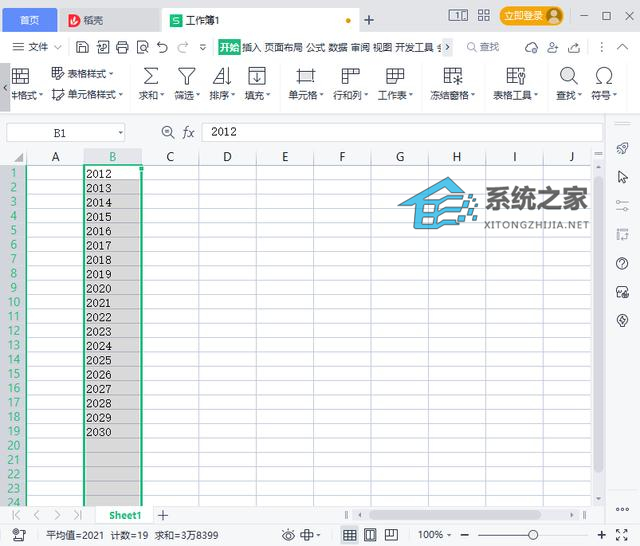This screenshot has height=546, width=640.
Task: Select cell containing 2021
Action: coord(113,303)
